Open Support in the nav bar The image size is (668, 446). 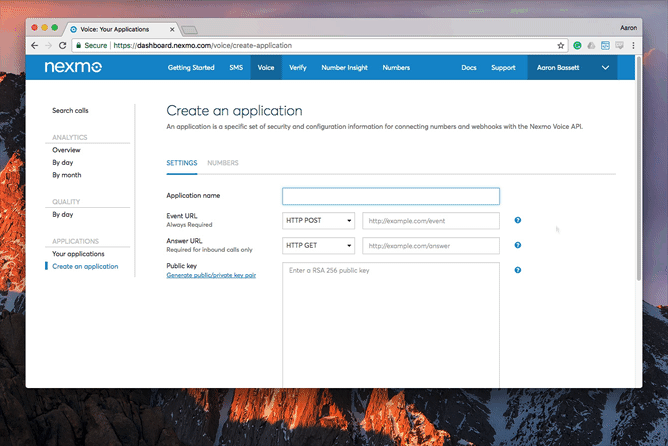pyautogui.click(x=503, y=68)
